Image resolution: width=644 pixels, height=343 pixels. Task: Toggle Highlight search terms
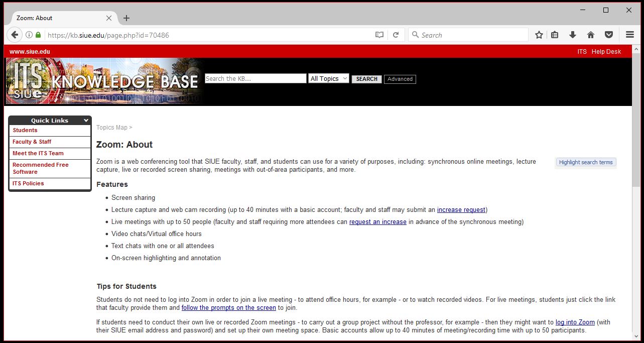coord(585,162)
